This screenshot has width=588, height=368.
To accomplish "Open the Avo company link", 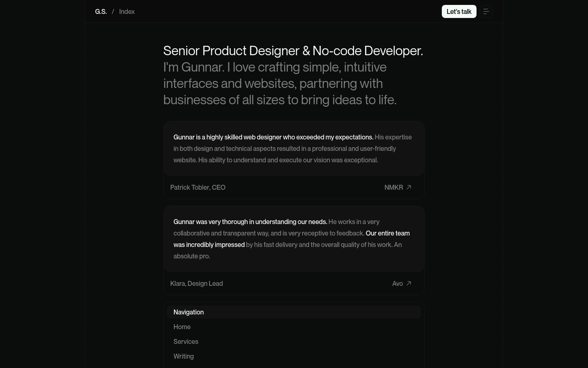I will click(397, 283).
